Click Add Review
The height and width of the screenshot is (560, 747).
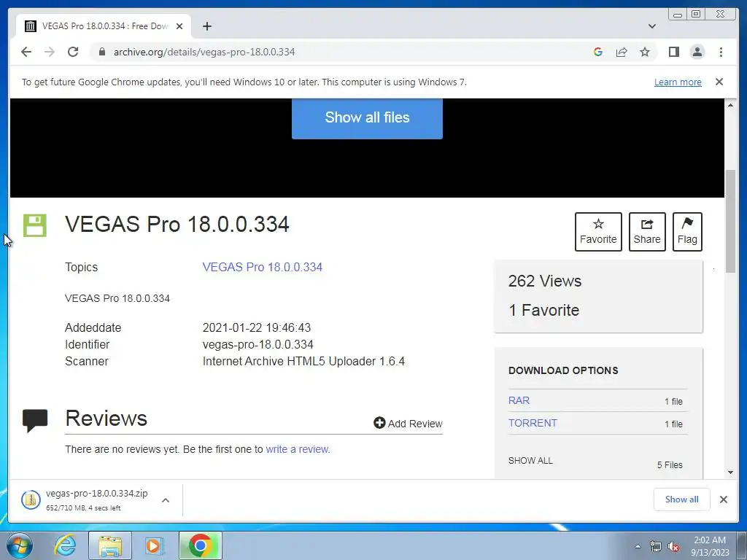pos(408,424)
